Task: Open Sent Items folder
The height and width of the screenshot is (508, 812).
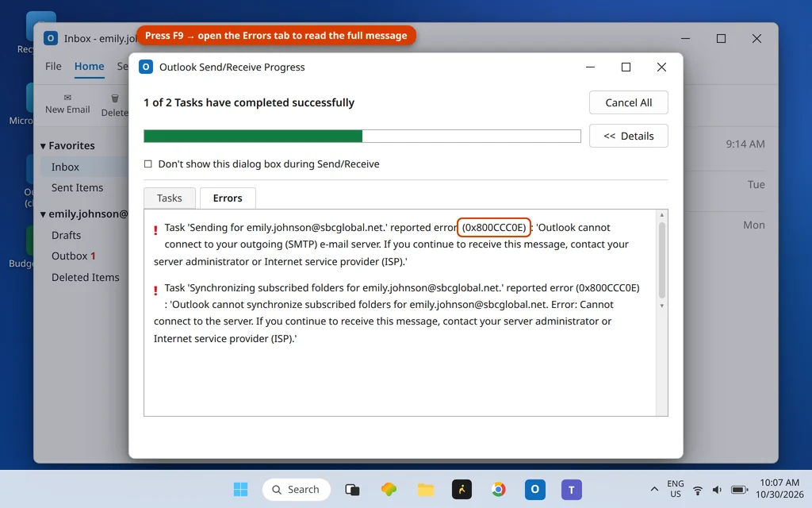Action: pos(77,187)
